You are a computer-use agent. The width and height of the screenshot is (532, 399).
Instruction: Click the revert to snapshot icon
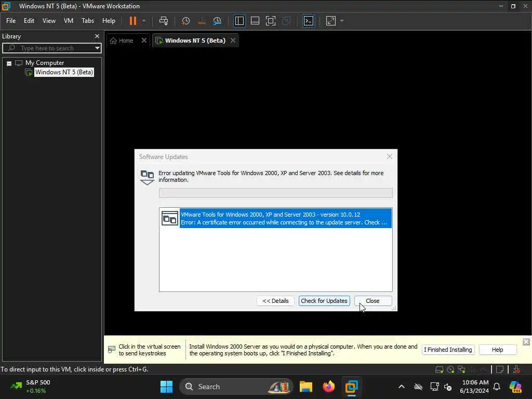tap(202, 21)
